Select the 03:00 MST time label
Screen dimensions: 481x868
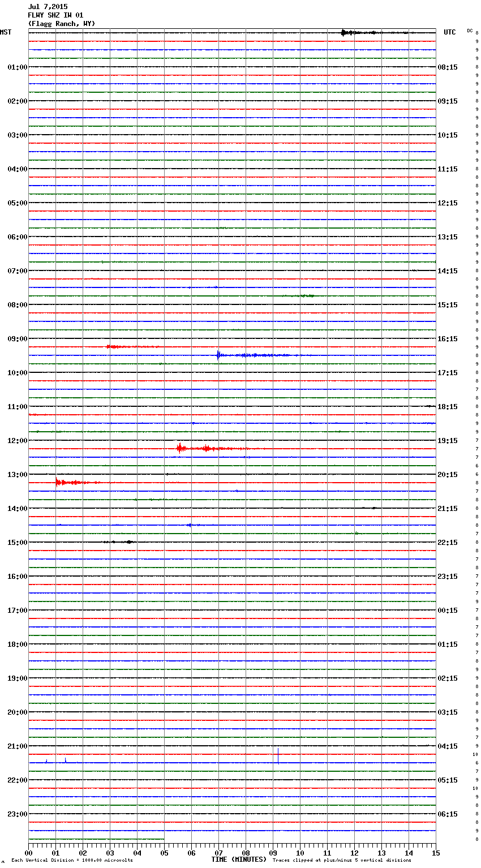[x=17, y=135]
